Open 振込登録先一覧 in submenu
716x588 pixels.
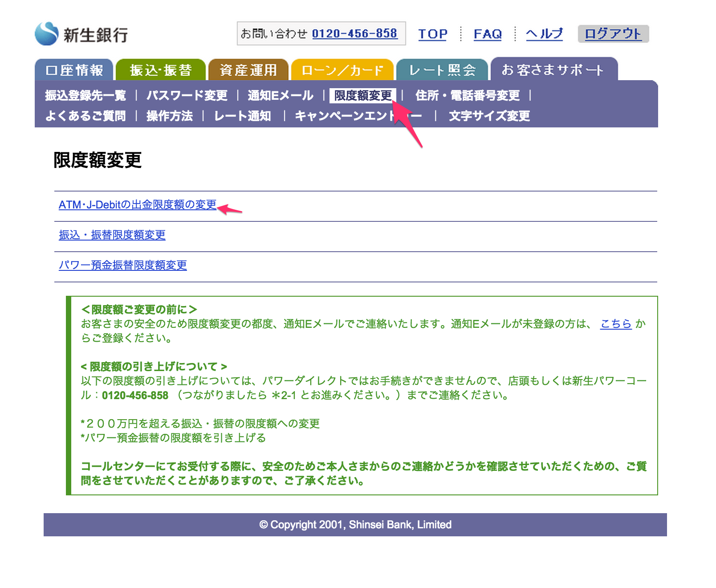tap(85, 95)
